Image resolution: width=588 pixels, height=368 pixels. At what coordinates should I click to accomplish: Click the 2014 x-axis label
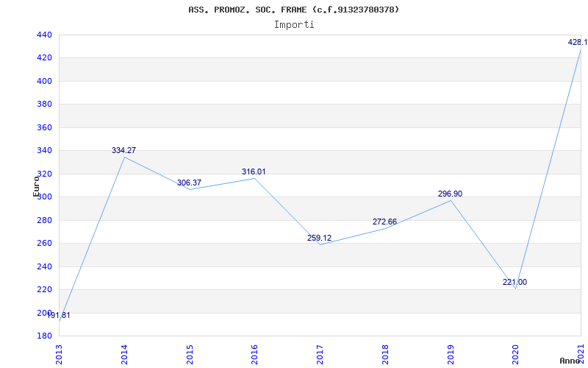(x=124, y=355)
